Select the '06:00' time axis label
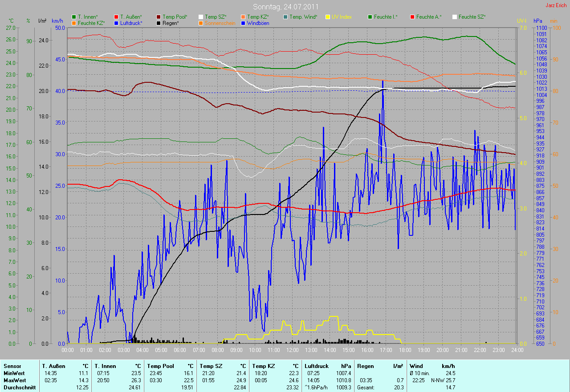570x392 pixels. coord(180,350)
